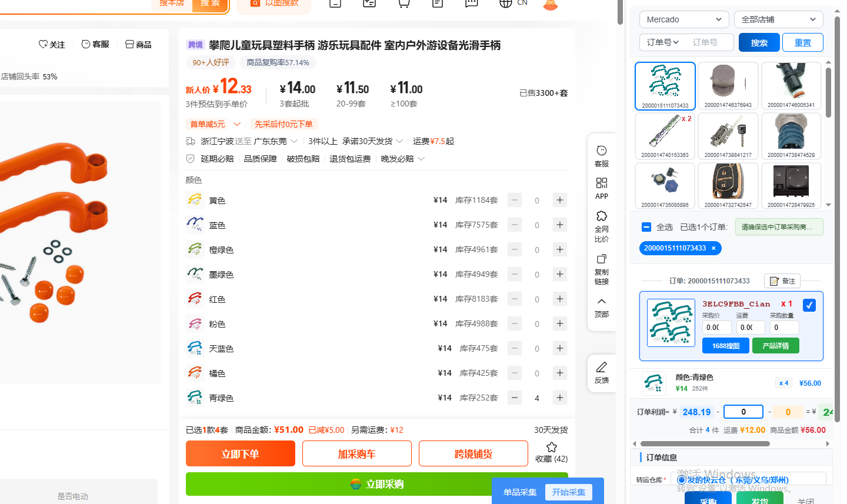Uncheck the 3ELC9FBB_Cian product checkbox
847x504 pixels.
[809, 305]
